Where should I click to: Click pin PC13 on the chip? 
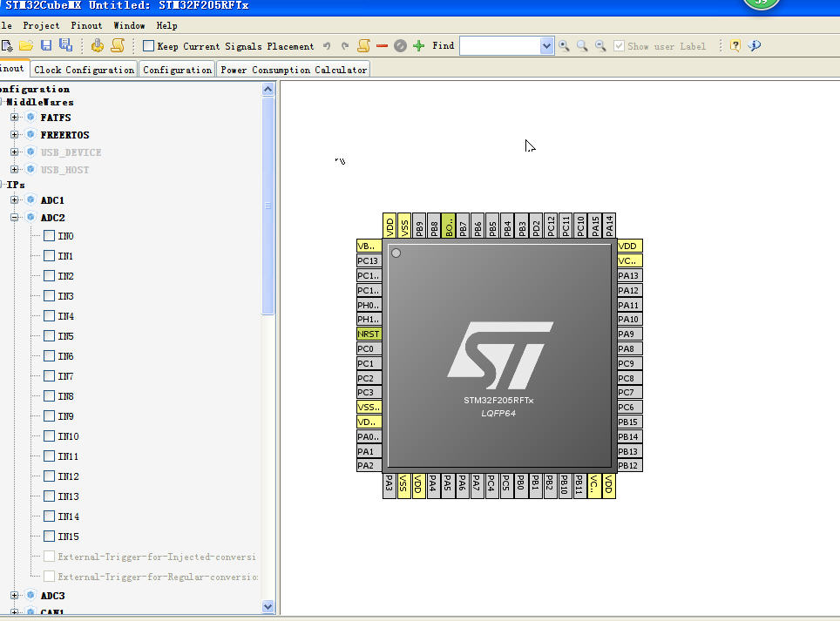pyautogui.click(x=369, y=260)
